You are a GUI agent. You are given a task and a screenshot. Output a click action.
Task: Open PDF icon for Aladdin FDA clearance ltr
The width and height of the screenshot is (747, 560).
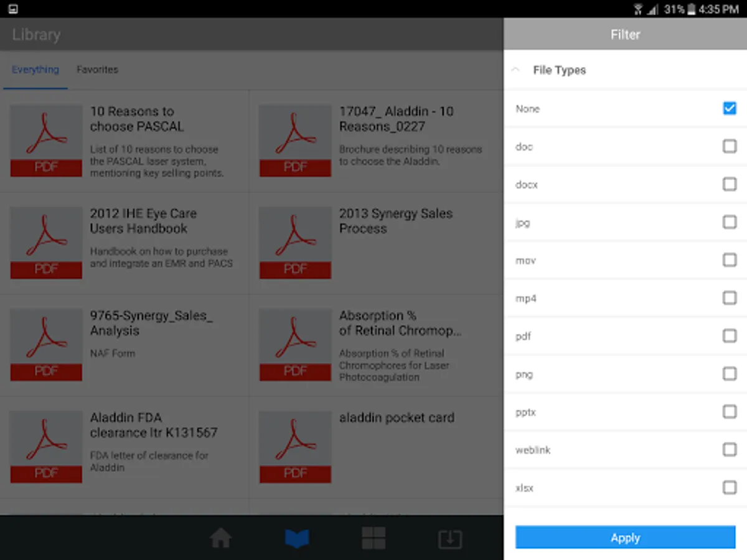(46, 447)
